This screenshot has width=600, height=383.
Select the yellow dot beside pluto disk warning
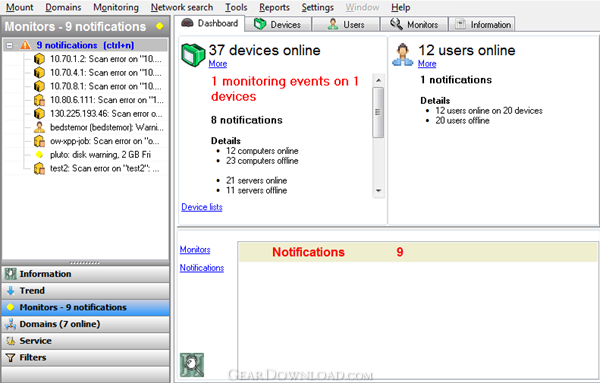(39, 155)
